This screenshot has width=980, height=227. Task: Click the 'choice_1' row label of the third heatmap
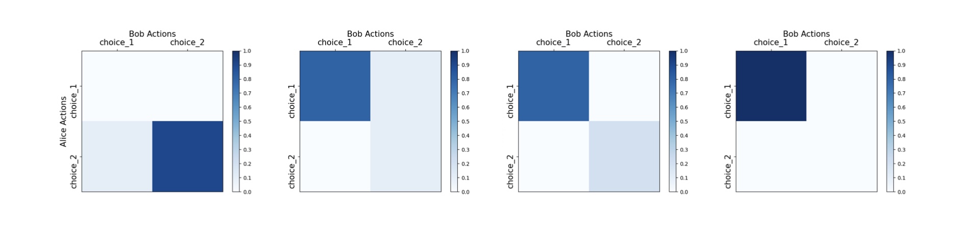tap(510, 102)
